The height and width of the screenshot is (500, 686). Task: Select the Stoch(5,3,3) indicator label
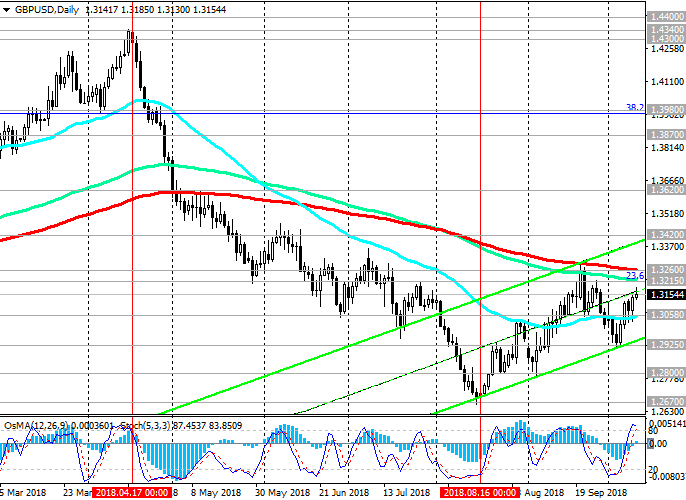145,425
